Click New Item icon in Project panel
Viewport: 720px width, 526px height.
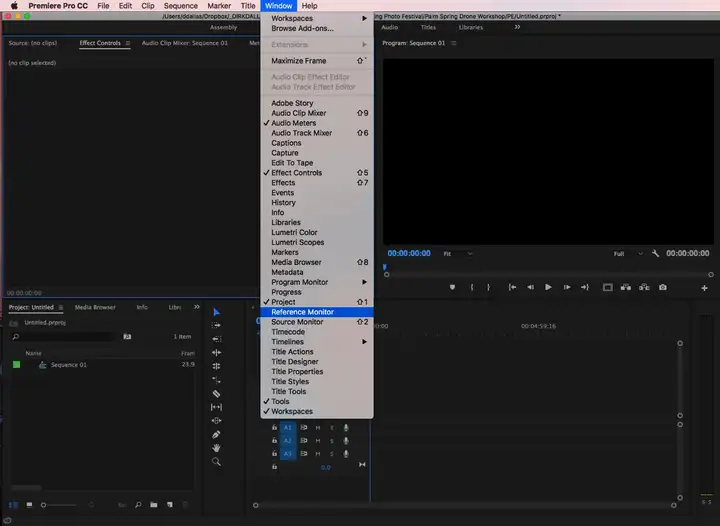(170, 505)
